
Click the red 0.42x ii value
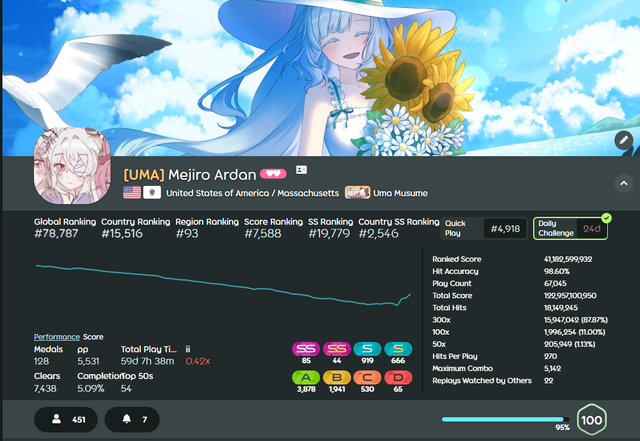click(198, 361)
